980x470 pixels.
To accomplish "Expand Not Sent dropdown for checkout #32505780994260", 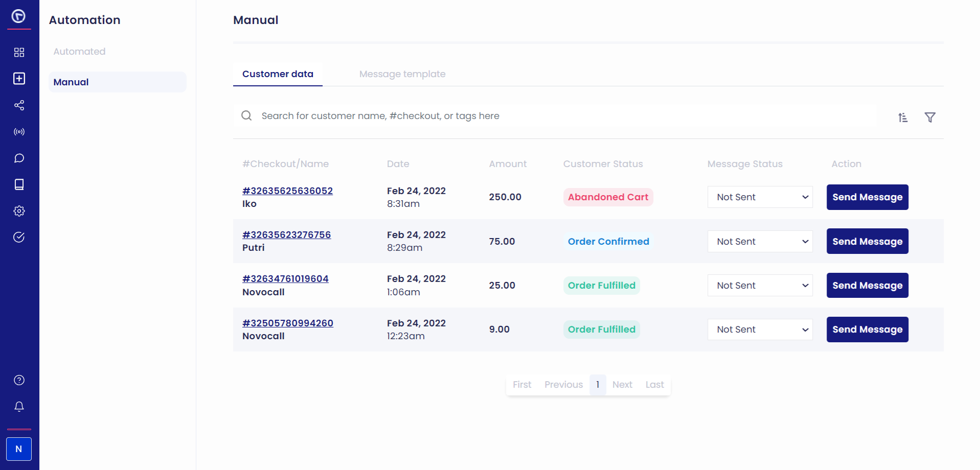I will pyautogui.click(x=760, y=330).
